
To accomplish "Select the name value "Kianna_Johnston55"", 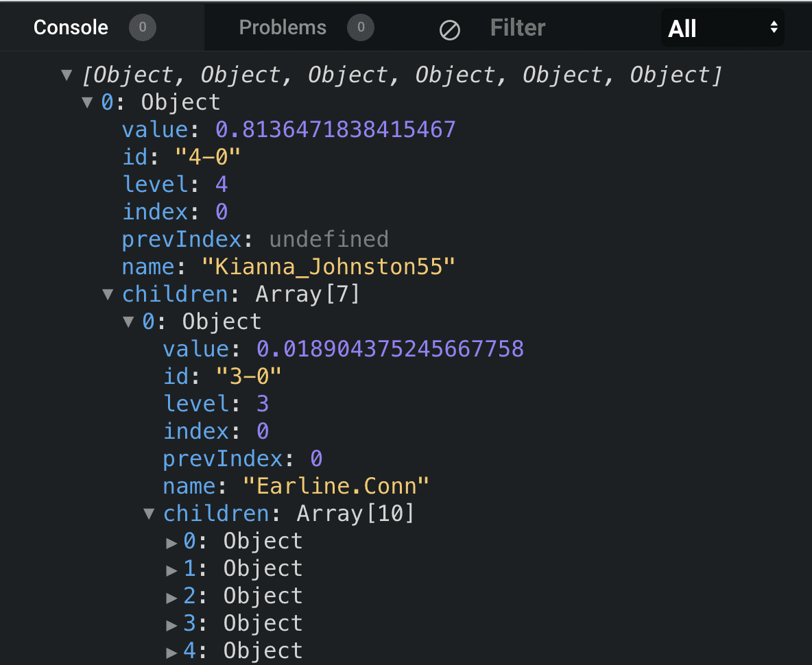I will [329, 267].
